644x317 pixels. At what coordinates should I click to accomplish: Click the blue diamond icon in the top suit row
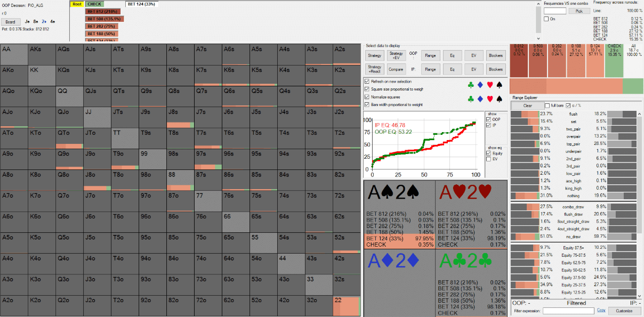481,84
